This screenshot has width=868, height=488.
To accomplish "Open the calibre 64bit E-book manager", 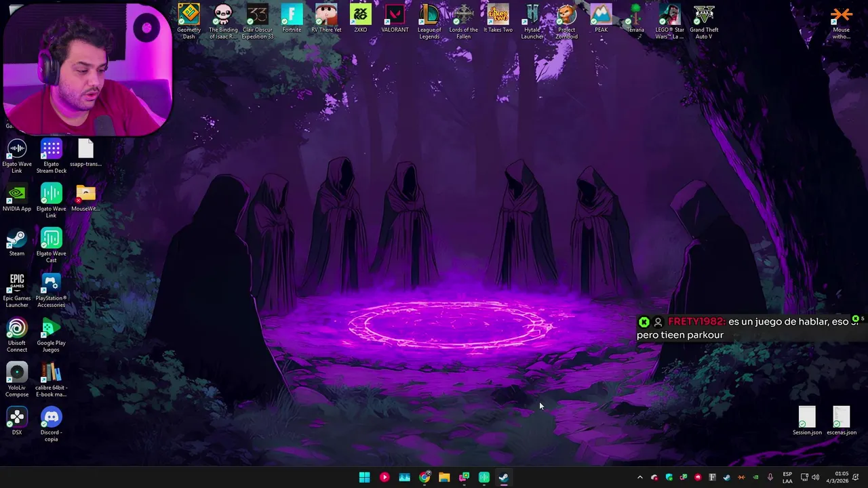I will [x=52, y=380].
